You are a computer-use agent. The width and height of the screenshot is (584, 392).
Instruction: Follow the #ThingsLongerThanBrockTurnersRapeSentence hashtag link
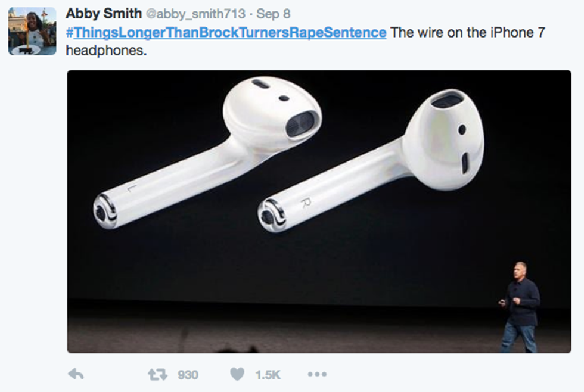click(x=226, y=32)
